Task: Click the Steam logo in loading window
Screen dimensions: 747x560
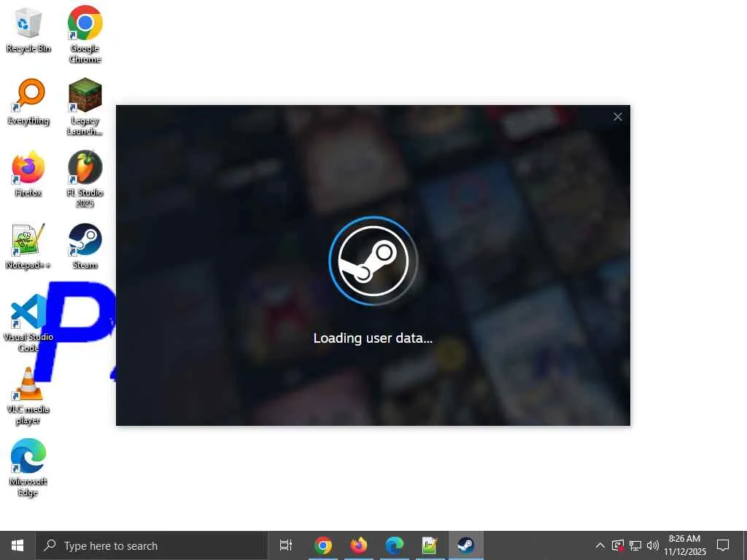Action: [373, 261]
